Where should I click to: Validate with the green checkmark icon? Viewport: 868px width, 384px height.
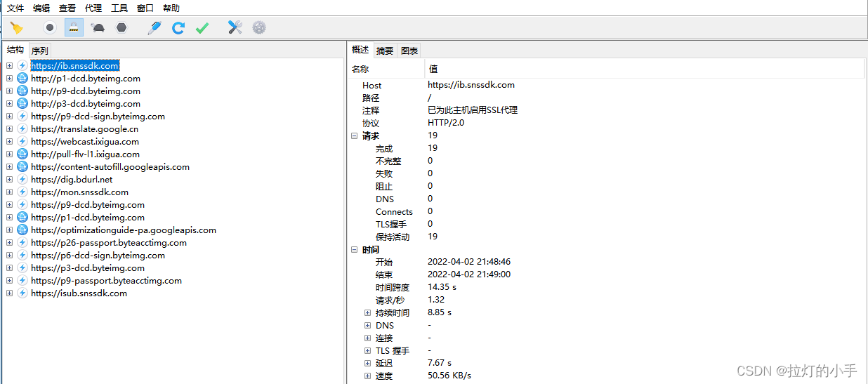pos(202,27)
